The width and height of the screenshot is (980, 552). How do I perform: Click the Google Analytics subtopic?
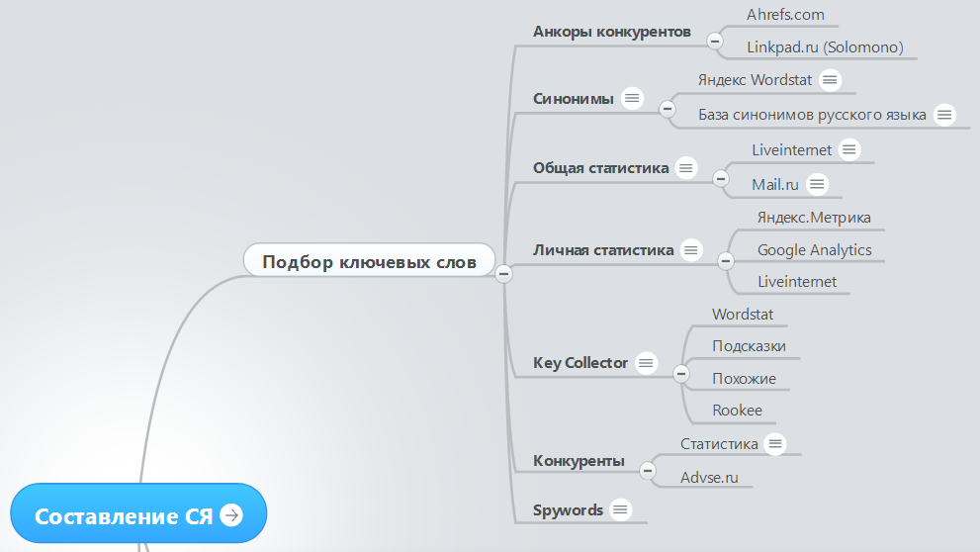click(815, 250)
